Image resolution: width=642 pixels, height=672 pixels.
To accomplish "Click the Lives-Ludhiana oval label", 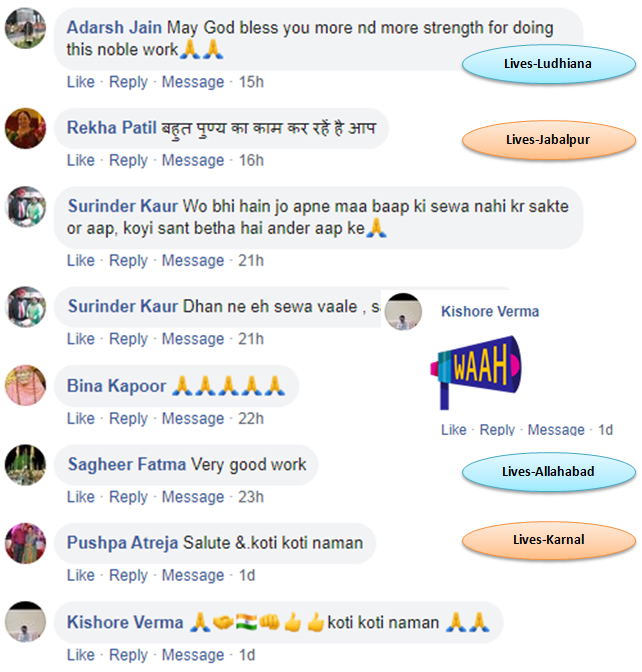I will point(549,64).
